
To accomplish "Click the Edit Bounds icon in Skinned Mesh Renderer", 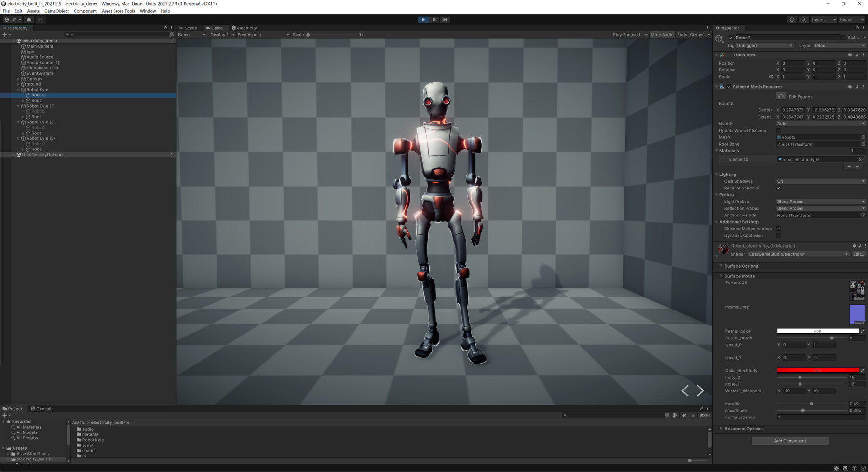I will point(781,96).
